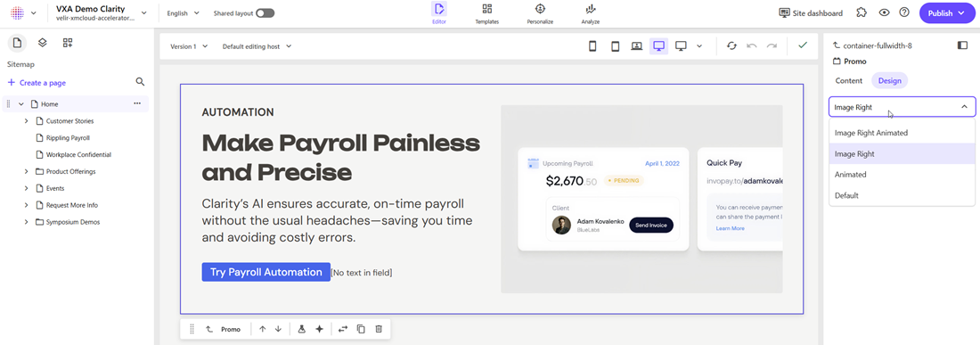Open the components layers icon
The height and width of the screenshot is (345, 980).
[43, 43]
